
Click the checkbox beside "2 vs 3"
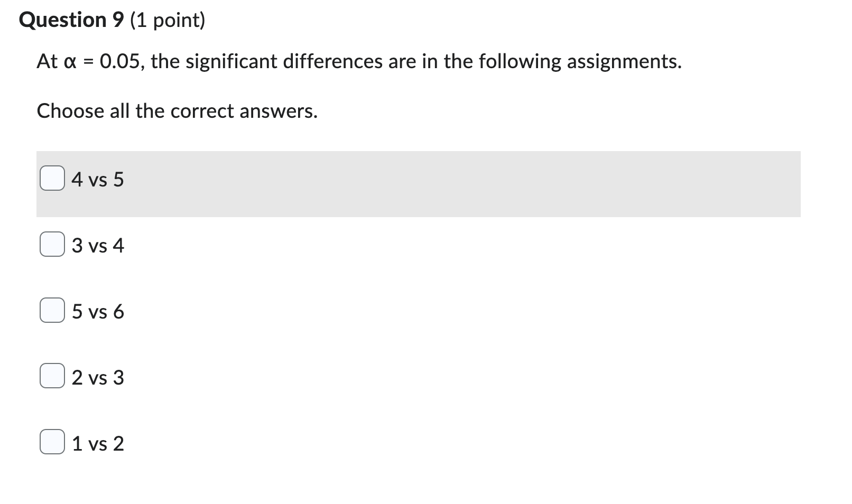52,377
